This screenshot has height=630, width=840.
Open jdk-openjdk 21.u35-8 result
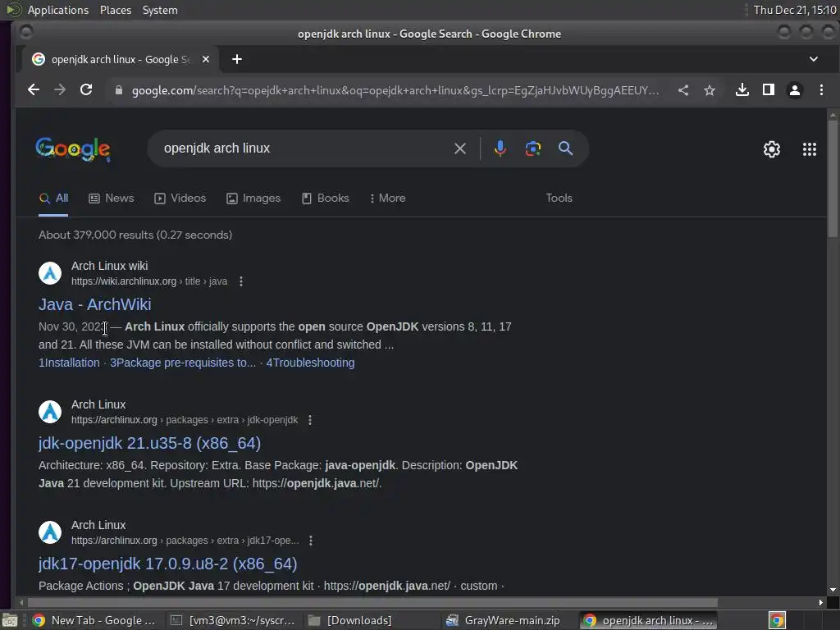tap(149, 443)
